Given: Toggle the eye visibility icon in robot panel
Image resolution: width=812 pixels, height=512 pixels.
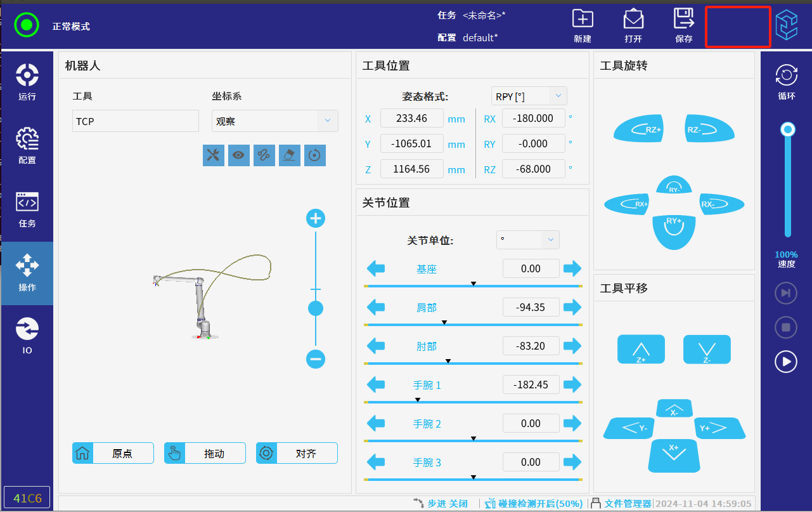Looking at the screenshot, I should [239, 155].
